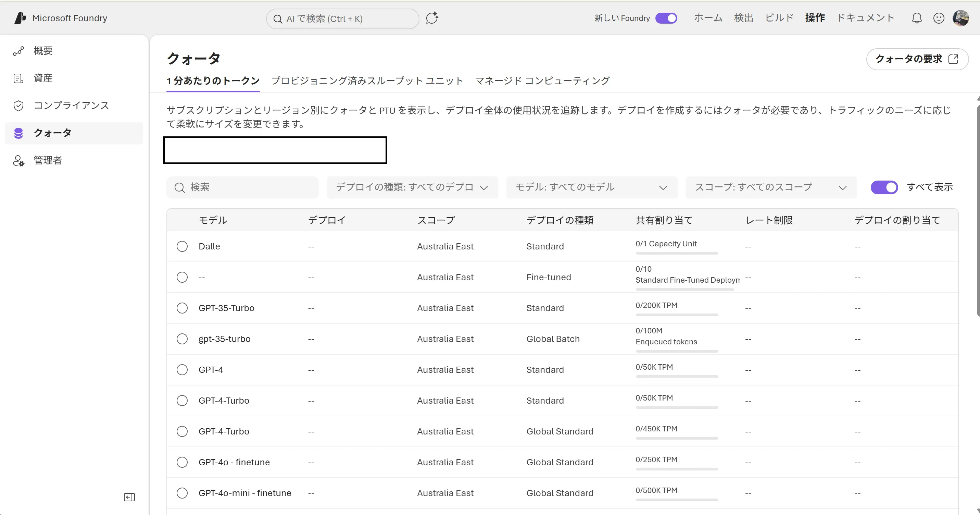Open the user profile avatar
The image size is (980, 515).
pyautogui.click(x=960, y=18)
